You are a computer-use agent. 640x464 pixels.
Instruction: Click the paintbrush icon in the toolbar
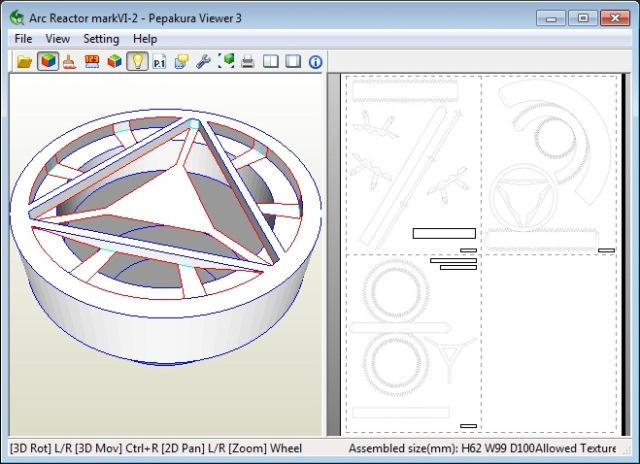70,62
